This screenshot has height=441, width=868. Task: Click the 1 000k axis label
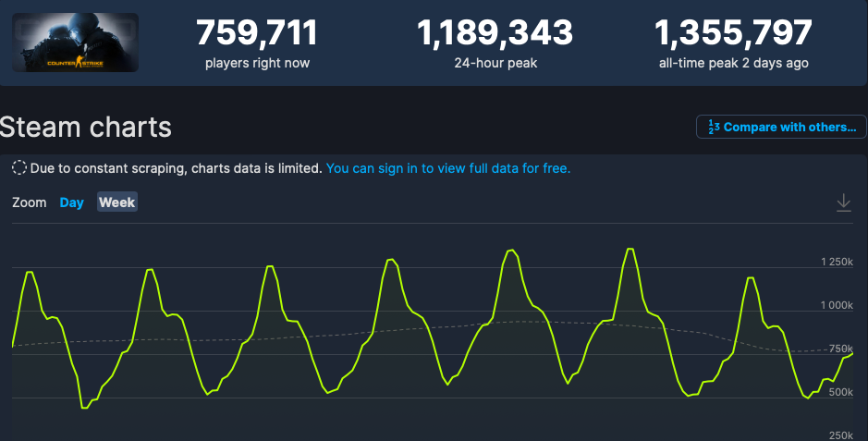click(x=837, y=306)
